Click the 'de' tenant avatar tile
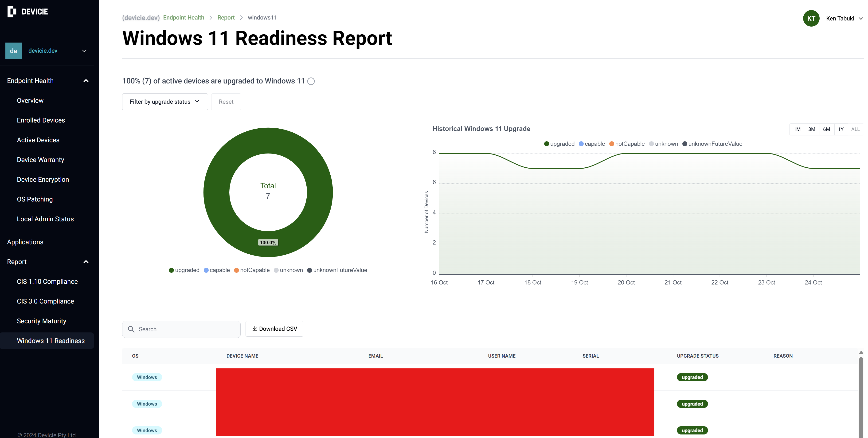Screen dimensions: 868x438 pos(13,51)
